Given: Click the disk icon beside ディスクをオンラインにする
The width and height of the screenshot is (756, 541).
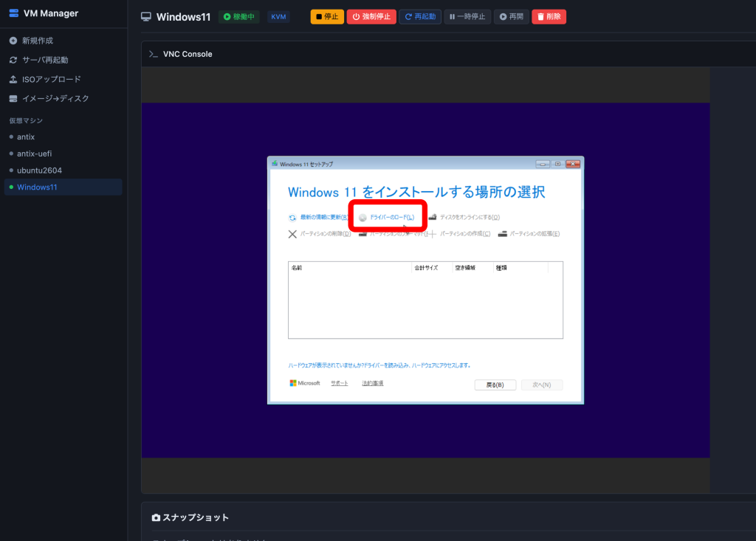Looking at the screenshot, I should [433, 217].
